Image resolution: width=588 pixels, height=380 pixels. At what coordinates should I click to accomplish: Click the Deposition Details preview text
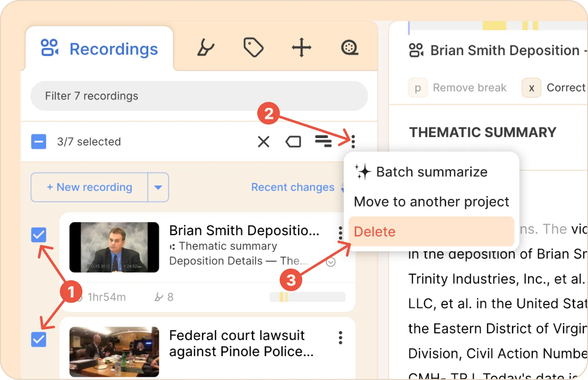pyautogui.click(x=239, y=261)
